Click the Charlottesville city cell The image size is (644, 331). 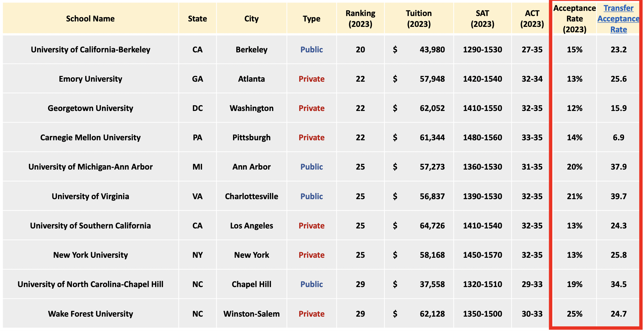pos(251,196)
